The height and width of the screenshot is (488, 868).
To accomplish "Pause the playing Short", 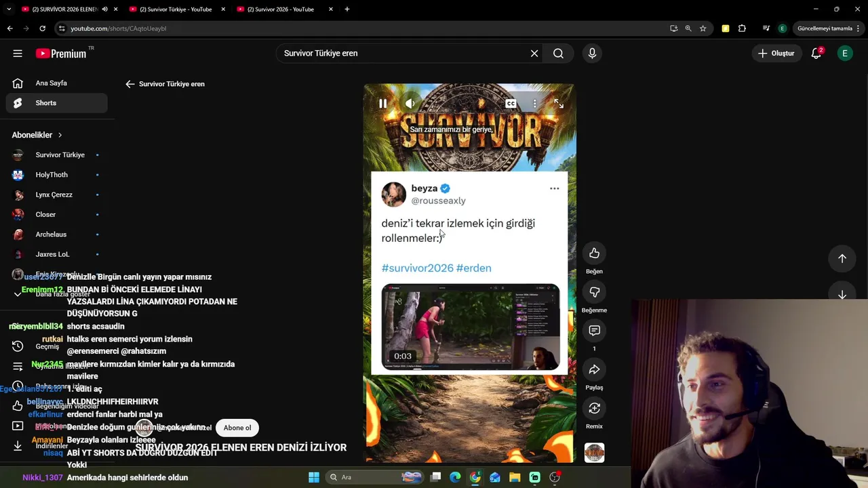I will pyautogui.click(x=382, y=104).
